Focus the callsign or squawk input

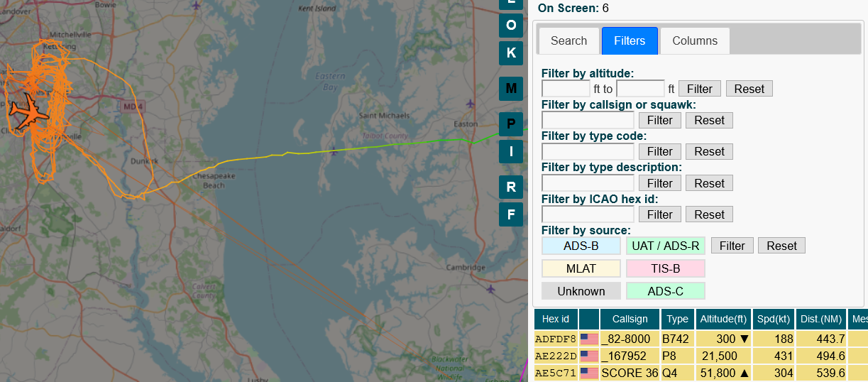pyautogui.click(x=588, y=120)
